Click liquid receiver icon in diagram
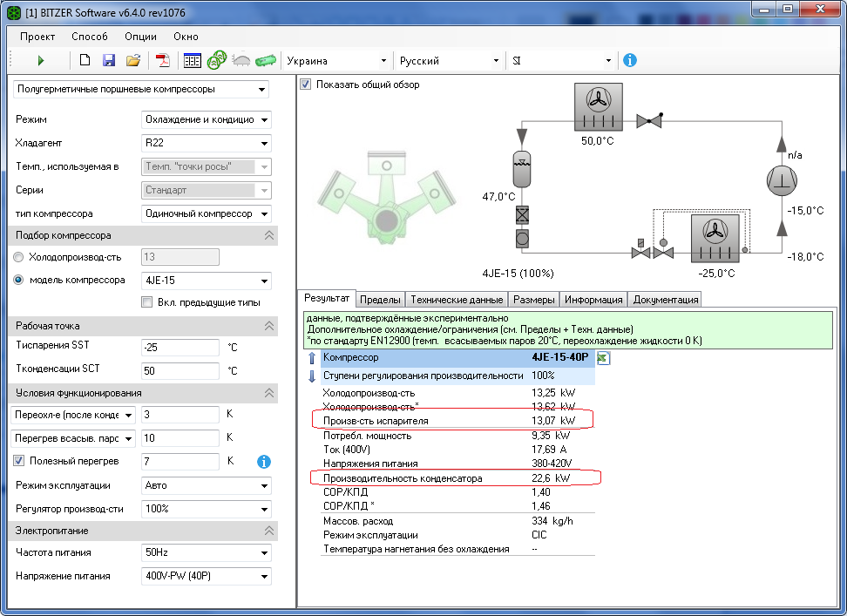The image size is (847, 616). 521,169
